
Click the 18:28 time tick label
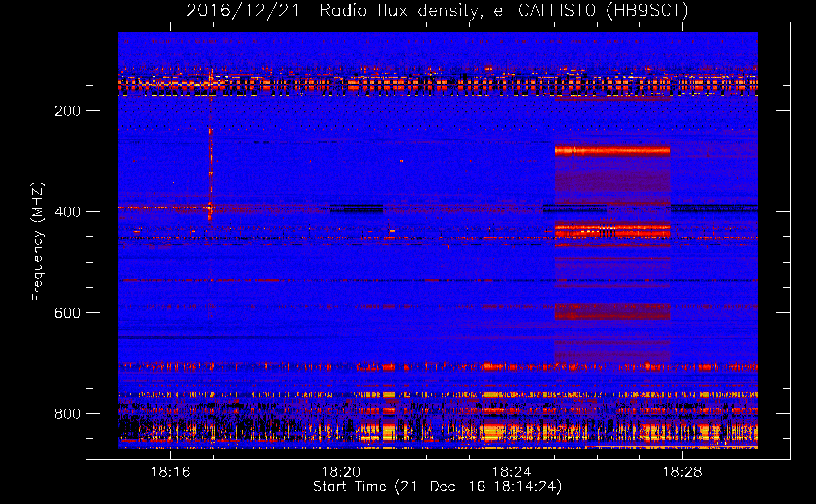[682, 472]
